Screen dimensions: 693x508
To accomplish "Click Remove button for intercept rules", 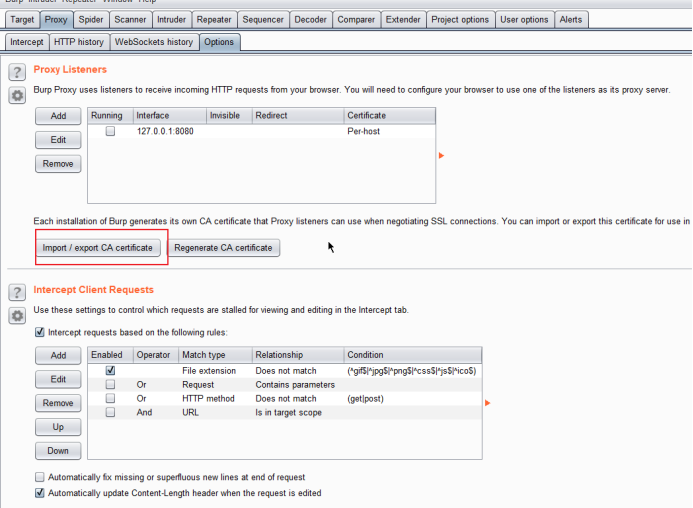I will pyautogui.click(x=58, y=403).
